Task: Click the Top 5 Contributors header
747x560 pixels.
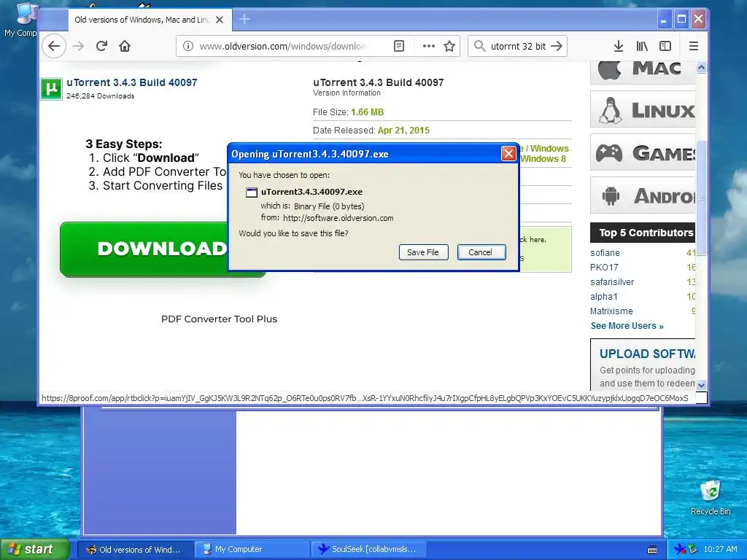Action: (643, 233)
